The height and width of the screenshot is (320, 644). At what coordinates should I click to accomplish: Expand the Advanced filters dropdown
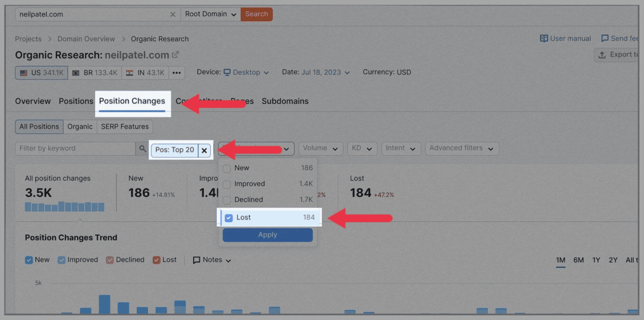pos(462,149)
